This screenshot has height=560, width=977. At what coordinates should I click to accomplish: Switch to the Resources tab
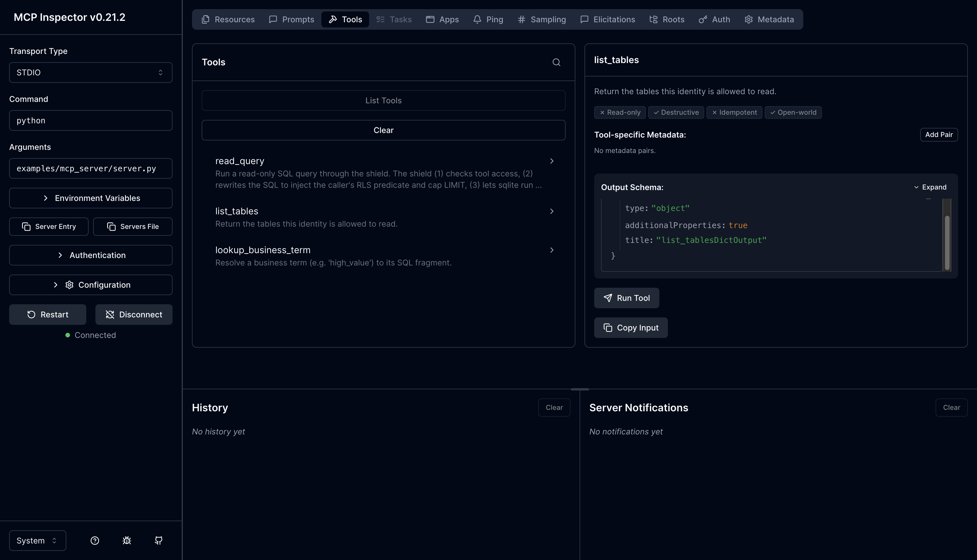click(228, 19)
